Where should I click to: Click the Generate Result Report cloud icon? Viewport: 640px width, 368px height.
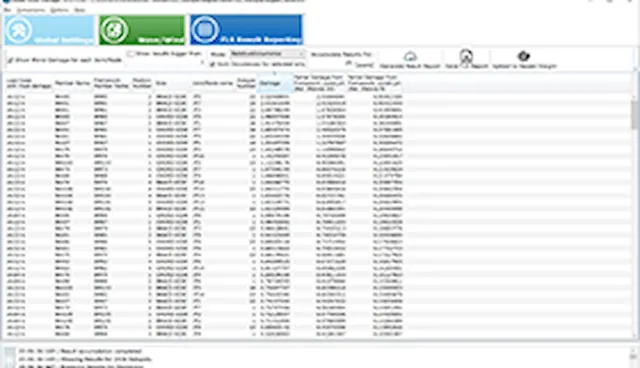point(410,56)
